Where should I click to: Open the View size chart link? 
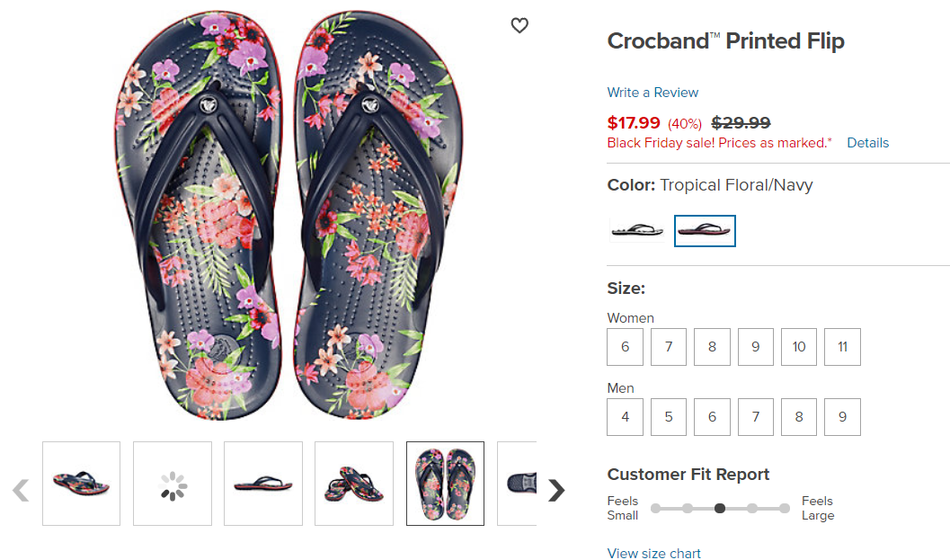click(653, 553)
